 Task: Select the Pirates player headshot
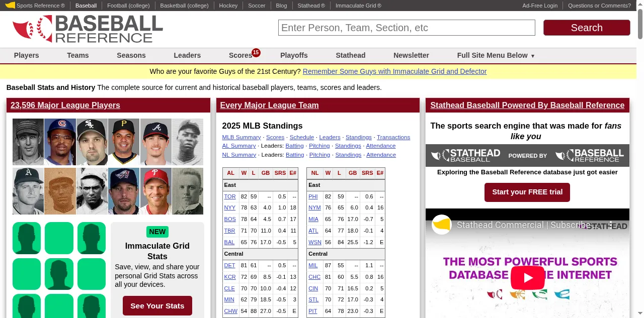[124, 142]
